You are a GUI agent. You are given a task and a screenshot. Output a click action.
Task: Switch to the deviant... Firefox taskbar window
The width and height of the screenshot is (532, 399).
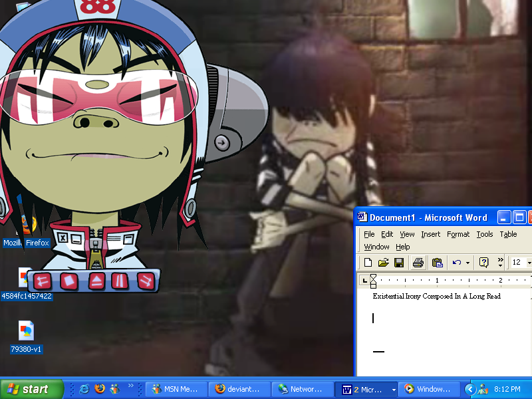point(239,389)
